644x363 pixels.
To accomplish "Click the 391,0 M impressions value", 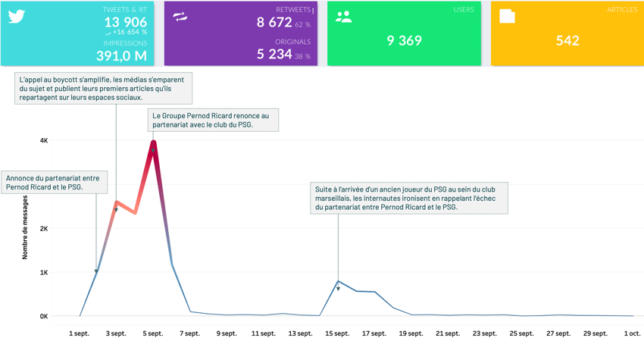I will (x=121, y=55).
